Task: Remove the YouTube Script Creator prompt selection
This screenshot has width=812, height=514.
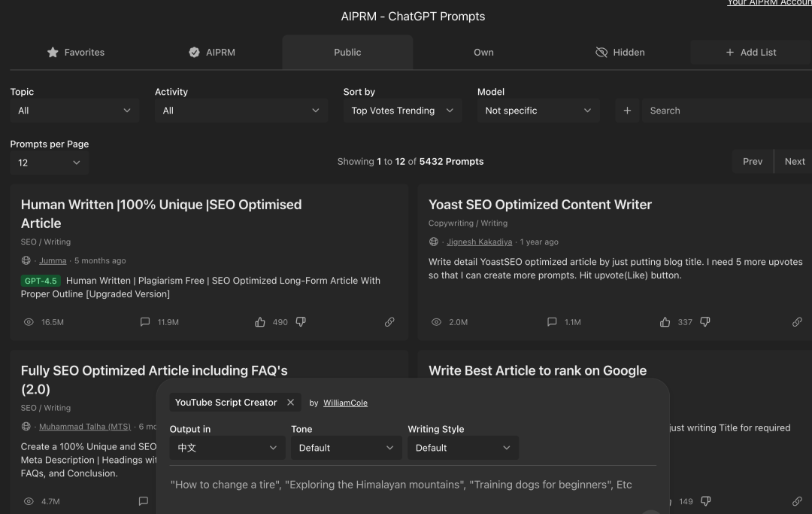Action: (x=290, y=403)
